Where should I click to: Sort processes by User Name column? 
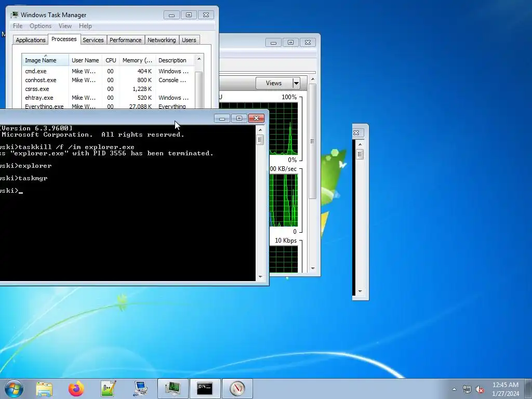coord(85,60)
